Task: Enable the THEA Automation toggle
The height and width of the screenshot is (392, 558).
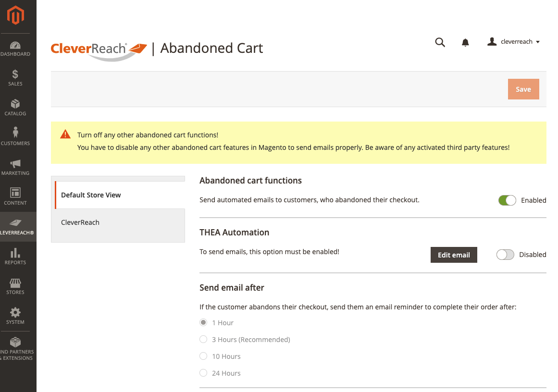Action: pyautogui.click(x=505, y=255)
